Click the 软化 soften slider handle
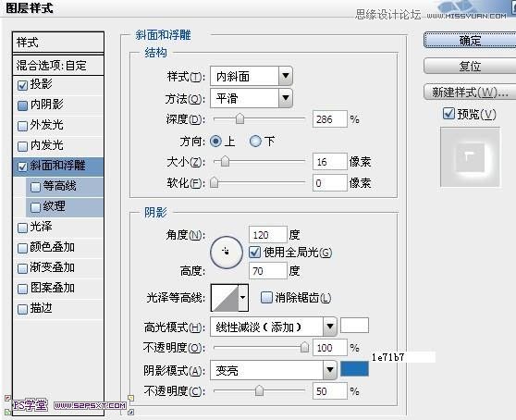Viewport: 516px width, 420px height. (x=215, y=182)
